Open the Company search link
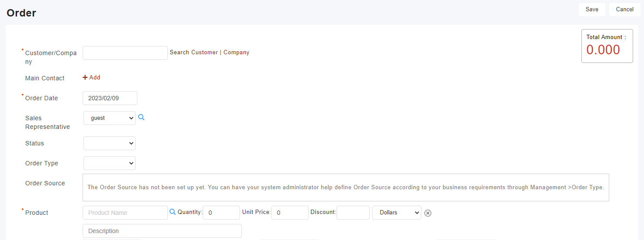The height and width of the screenshot is (240, 644). 237,52
